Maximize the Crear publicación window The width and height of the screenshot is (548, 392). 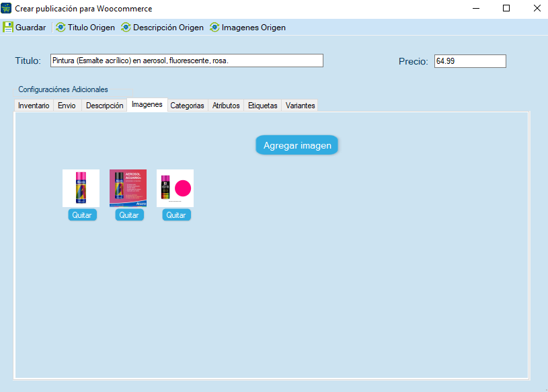click(x=506, y=8)
